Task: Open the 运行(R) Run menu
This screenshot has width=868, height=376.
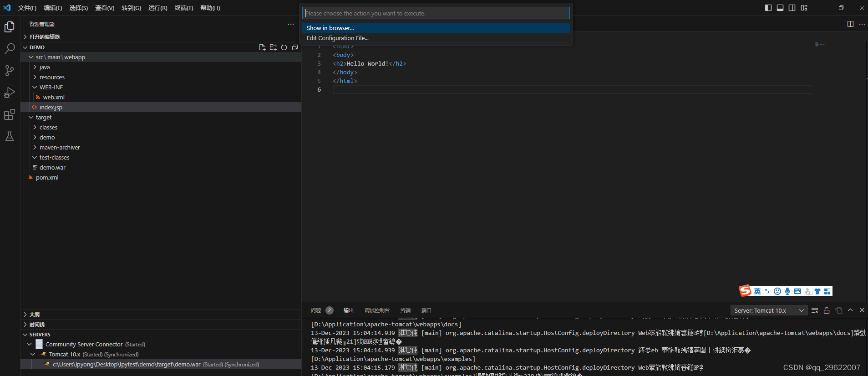Action: (158, 8)
